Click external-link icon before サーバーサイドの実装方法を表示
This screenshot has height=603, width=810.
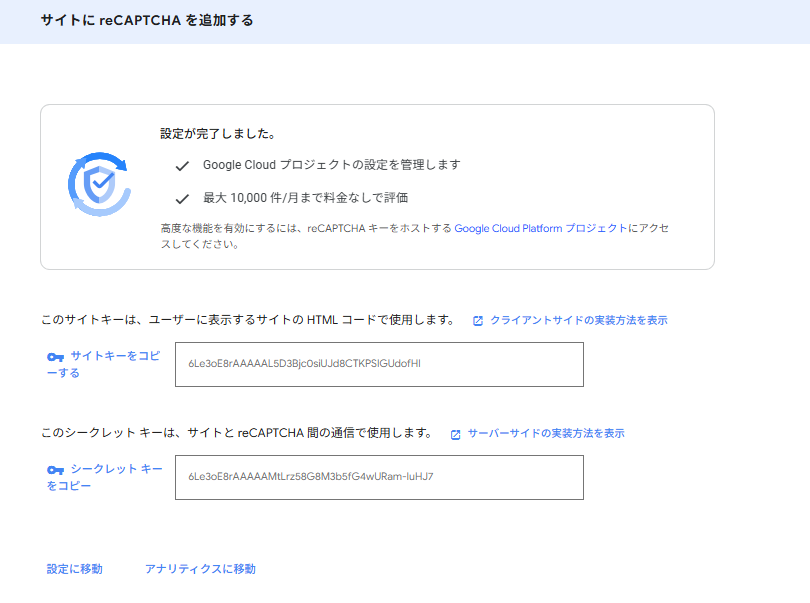[455, 435]
